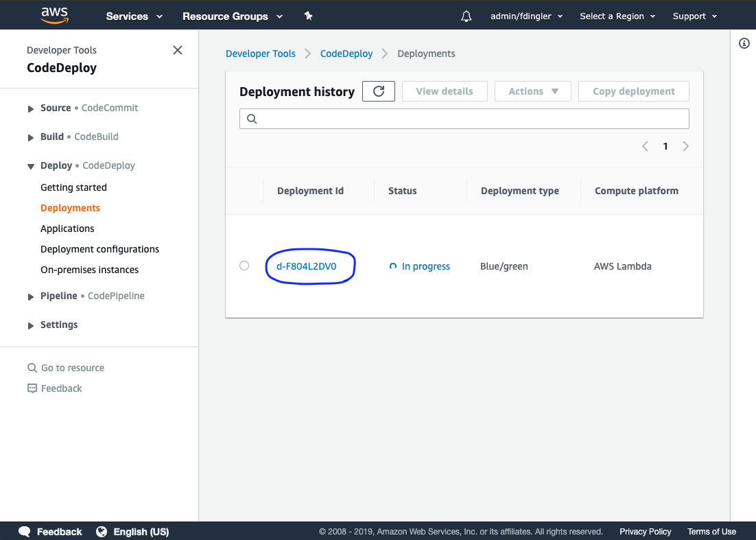This screenshot has width=756, height=540.
Task: Click the Blue/green deployment type cell
Action: point(504,266)
